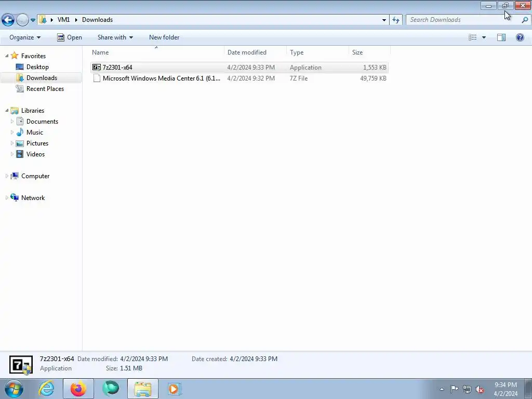Click the 7Z File type cell

299,78
